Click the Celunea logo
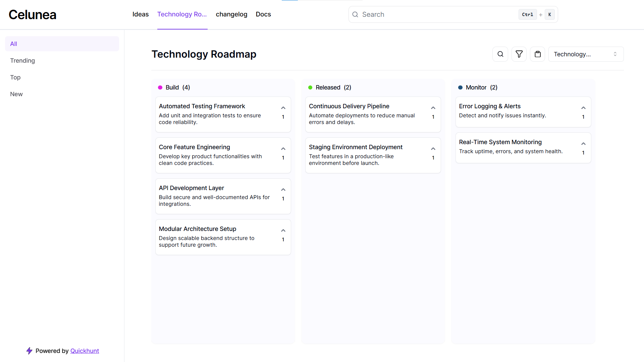 (33, 15)
